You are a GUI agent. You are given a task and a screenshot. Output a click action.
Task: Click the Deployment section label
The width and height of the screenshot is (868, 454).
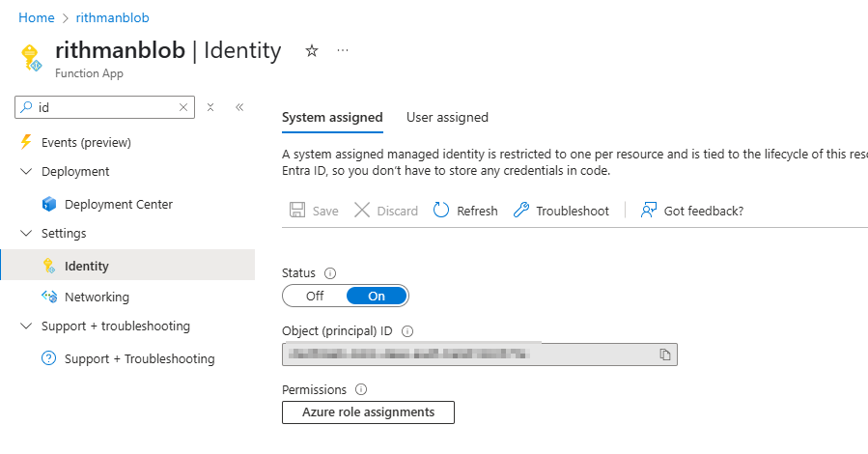(75, 172)
